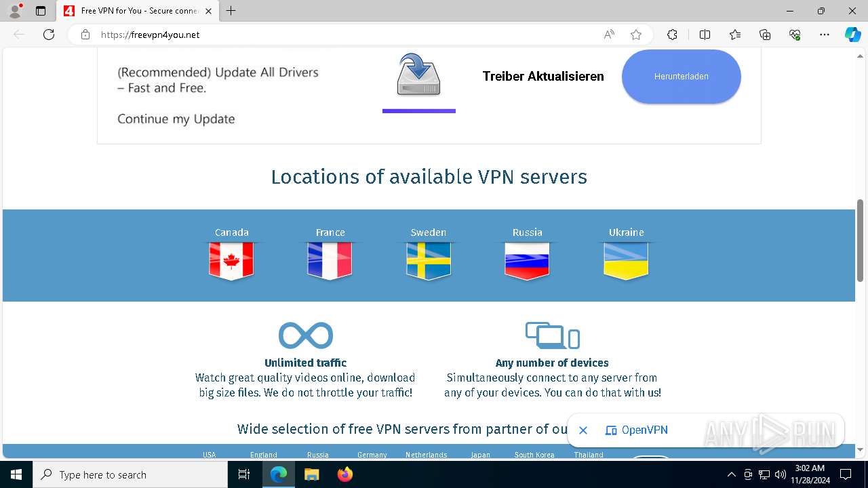This screenshot has width=868, height=488.
Task: Open Collections icon in toolbar
Action: click(x=765, y=35)
